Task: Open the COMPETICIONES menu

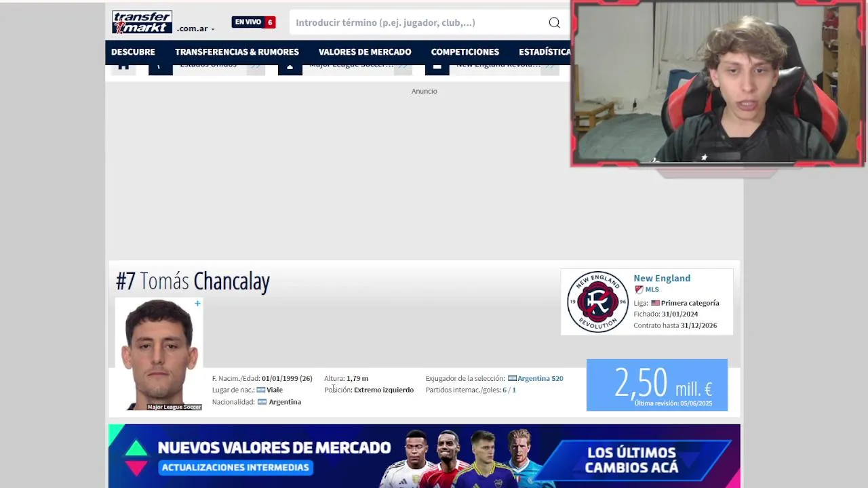Action: 465,52
